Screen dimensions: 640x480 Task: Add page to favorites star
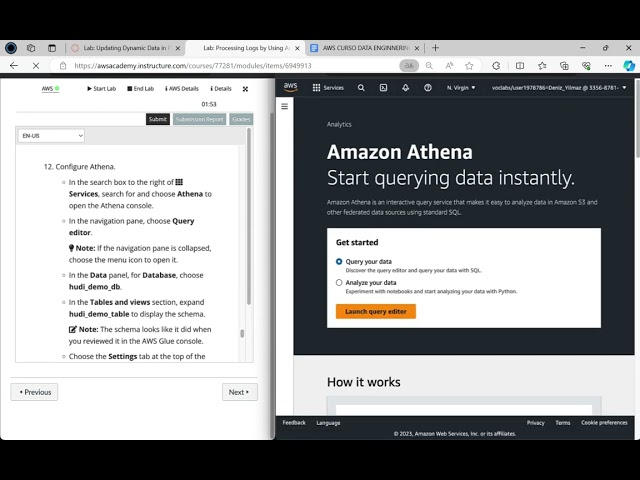[469, 65]
